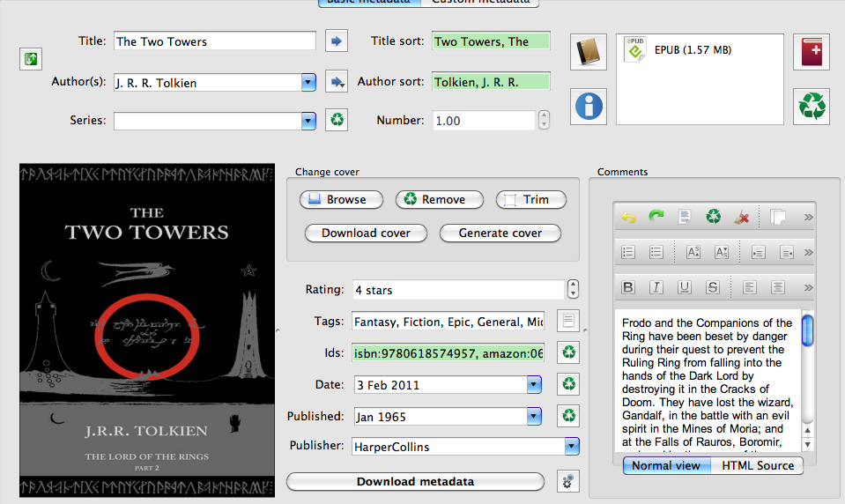The width and height of the screenshot is (845, 504).
Task: Click the broom clear icon in comments toolbar
Action: click(x=742, y=217)
